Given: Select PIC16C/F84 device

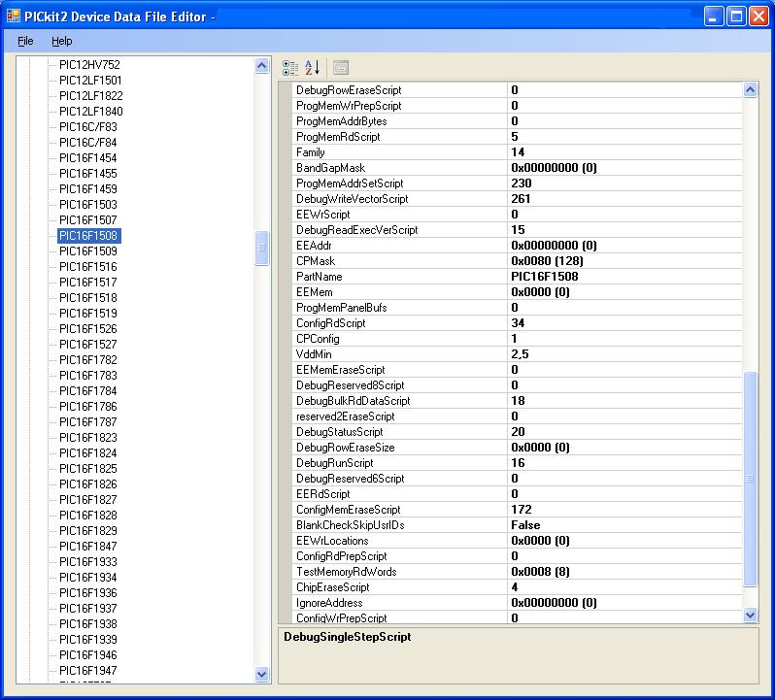Looking at the screenshot, I should tap(88, 143).
